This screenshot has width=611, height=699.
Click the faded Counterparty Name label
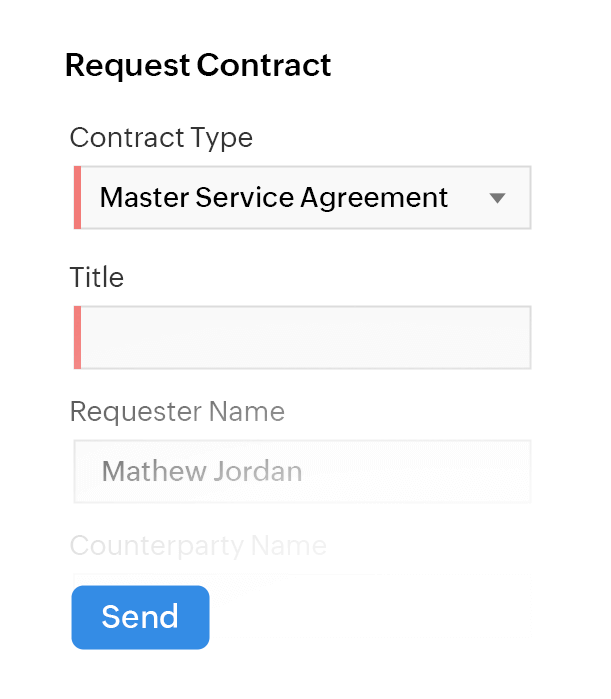pyautogui.click(x=198, y=546)
